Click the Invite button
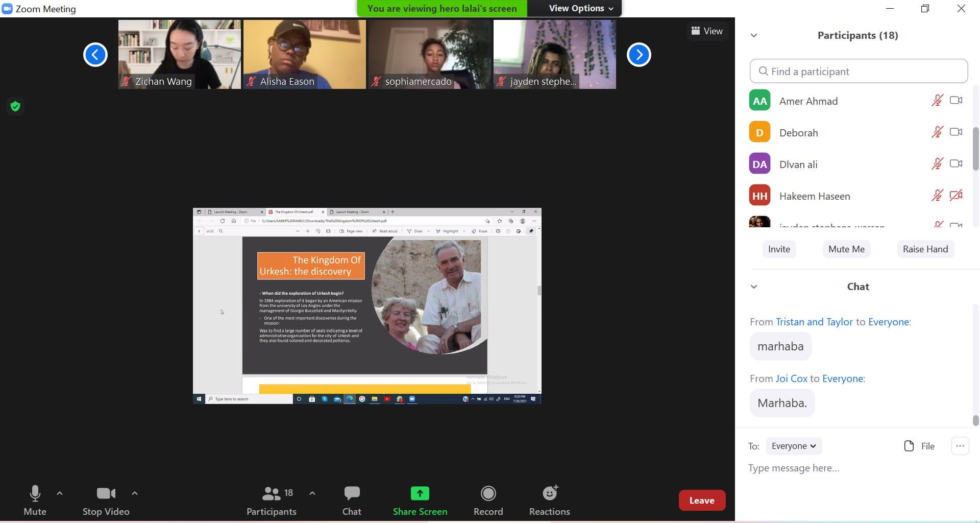Screen dimensions: 980x523 [x=779, y=249]
